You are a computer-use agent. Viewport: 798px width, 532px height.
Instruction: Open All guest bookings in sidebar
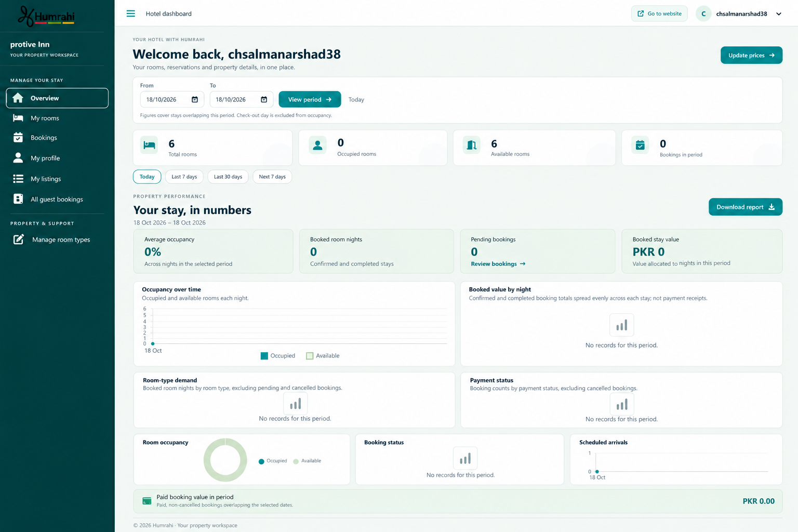pyautogui.click(x=57, y=199)
